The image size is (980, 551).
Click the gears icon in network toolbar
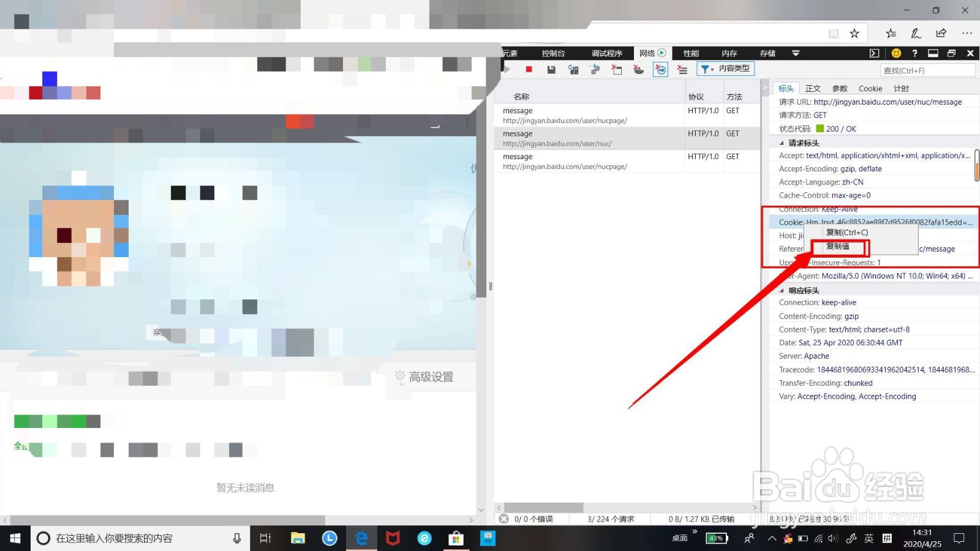coord(595,70)
